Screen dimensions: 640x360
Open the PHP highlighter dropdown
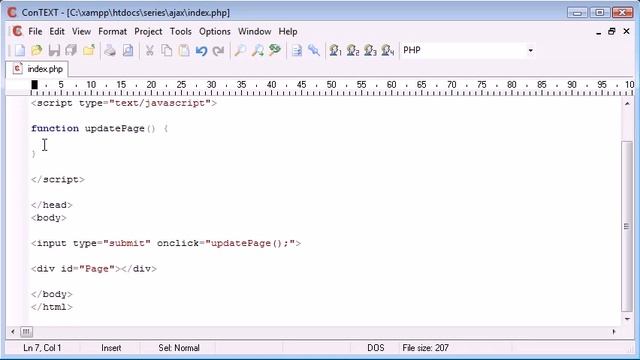coord(530,51)
